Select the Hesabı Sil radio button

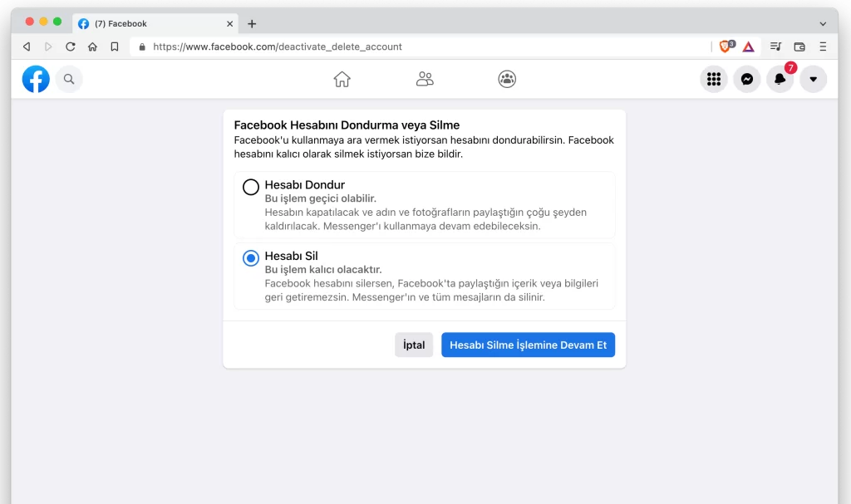pos(251,258)
